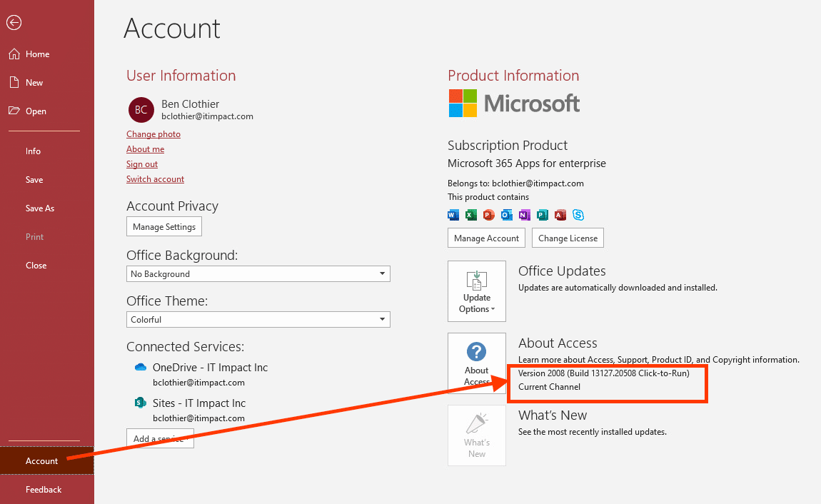Select Print in the sidebar
This screenshot has width=821, height=504.
pos(34,236)
